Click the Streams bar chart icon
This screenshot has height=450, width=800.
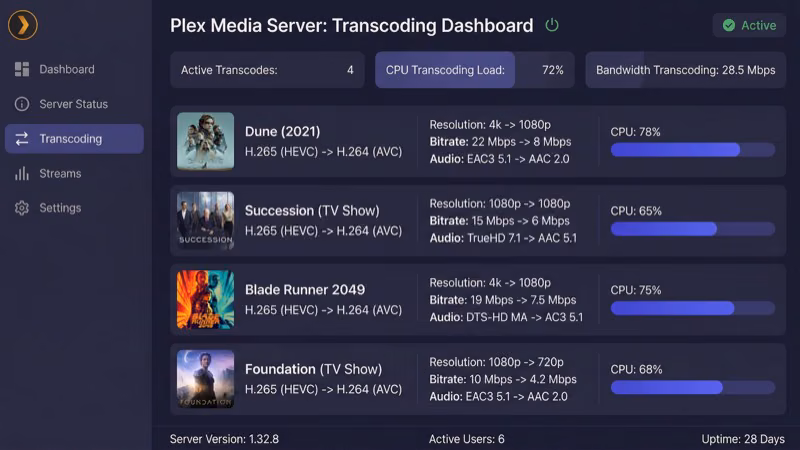pyautogui.click(x=22, y=173)
